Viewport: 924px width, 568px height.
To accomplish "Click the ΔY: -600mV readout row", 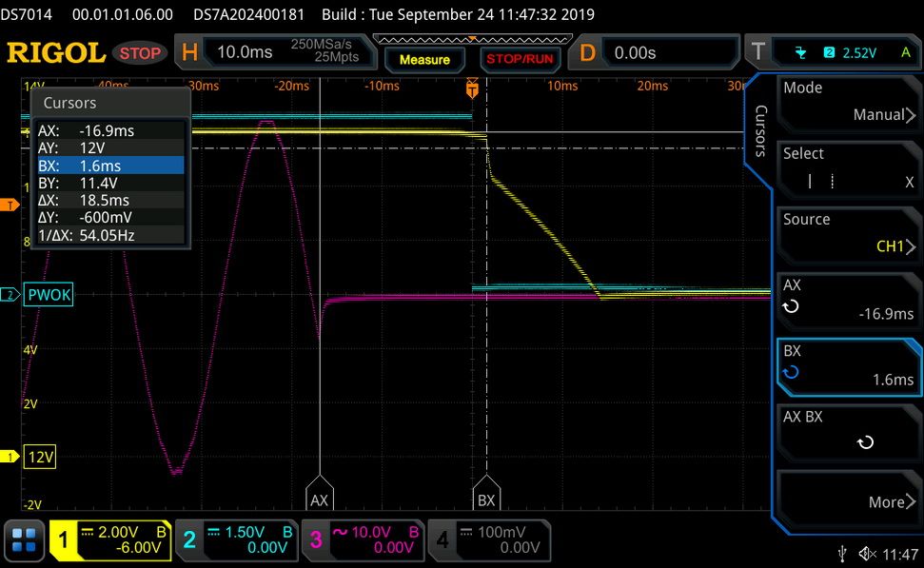I will (x=110, y=217).
